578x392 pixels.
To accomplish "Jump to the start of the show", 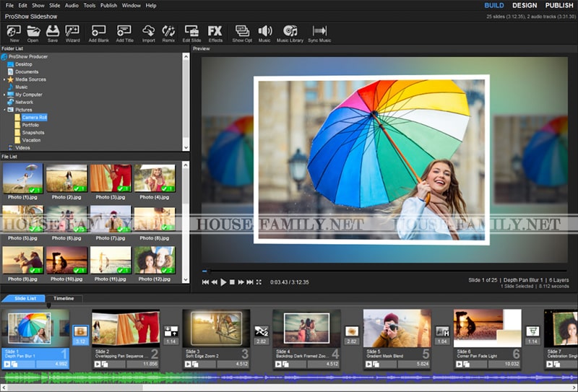I will pos(205,282).
